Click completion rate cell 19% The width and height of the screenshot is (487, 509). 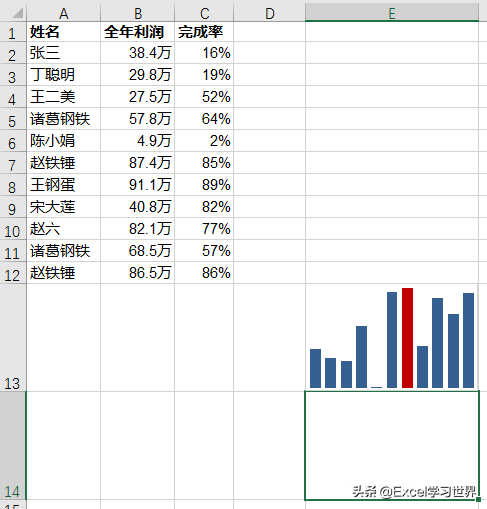(x=204, y=75)
